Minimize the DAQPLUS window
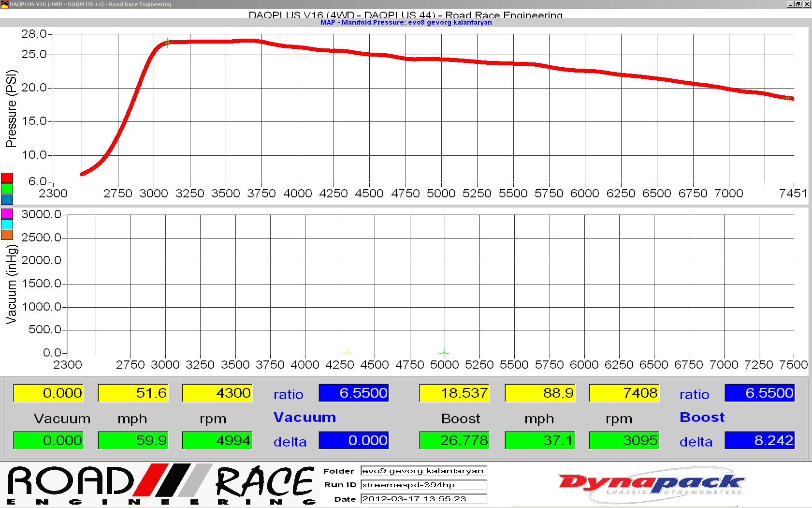The height and width of the screenshot is (508, 812). click(x=790, y=4)
